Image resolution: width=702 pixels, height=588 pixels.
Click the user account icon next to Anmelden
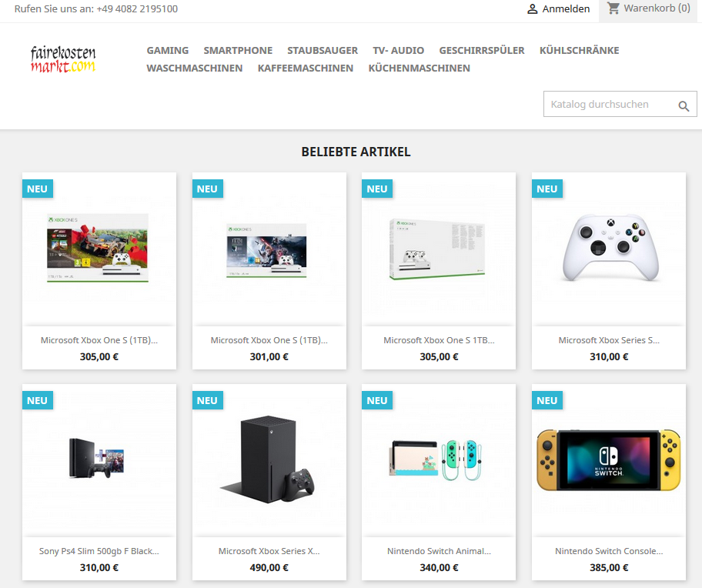pyautogui.click(x=533, y=9)
